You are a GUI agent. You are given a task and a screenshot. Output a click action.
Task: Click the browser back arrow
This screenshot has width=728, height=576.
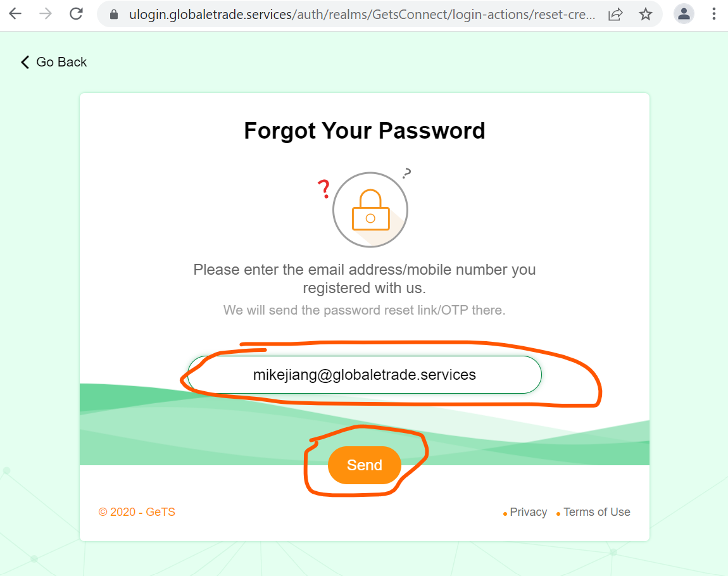click(15, 14)
